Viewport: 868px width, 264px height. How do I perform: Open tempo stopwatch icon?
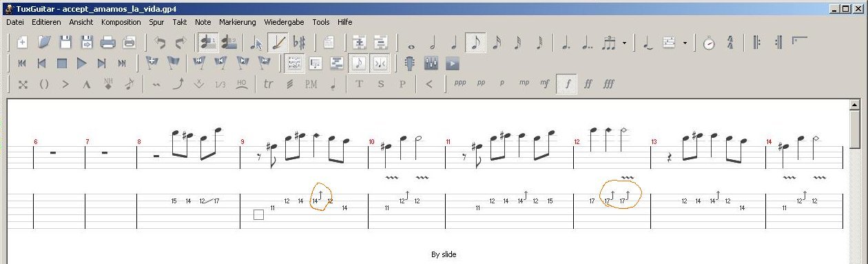click(709, 43)
